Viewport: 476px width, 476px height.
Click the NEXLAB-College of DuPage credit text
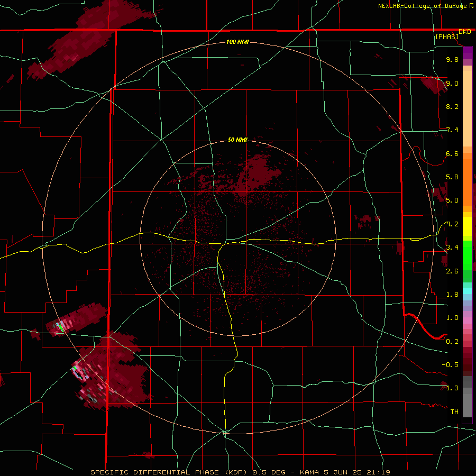(423, 6)
